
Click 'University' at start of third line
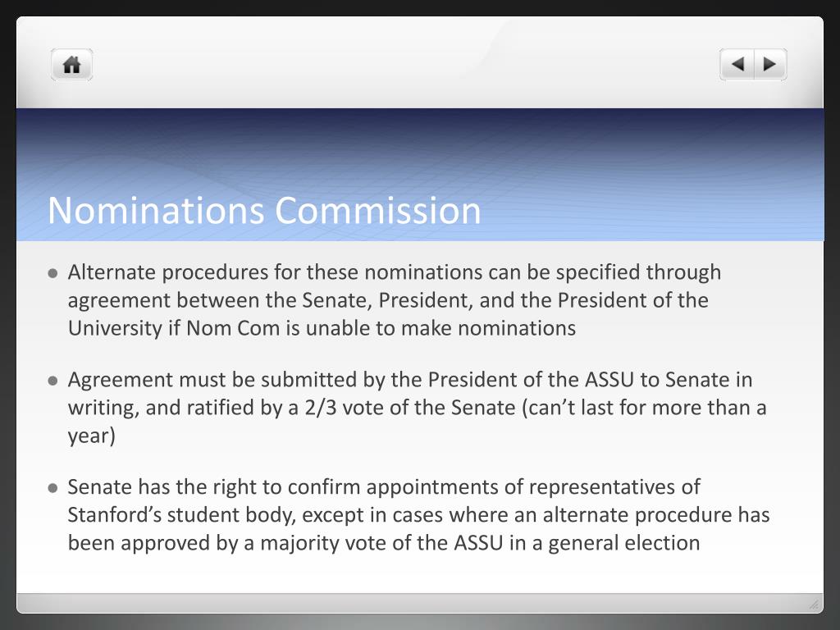tap(115, 328)
